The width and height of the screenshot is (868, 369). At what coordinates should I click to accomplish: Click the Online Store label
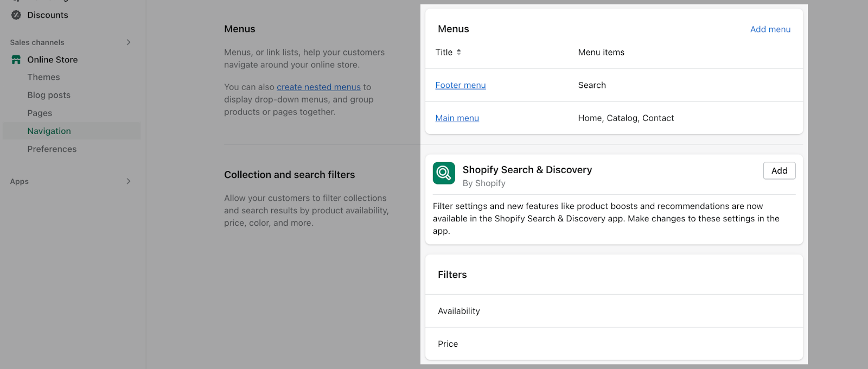point(53,60)
